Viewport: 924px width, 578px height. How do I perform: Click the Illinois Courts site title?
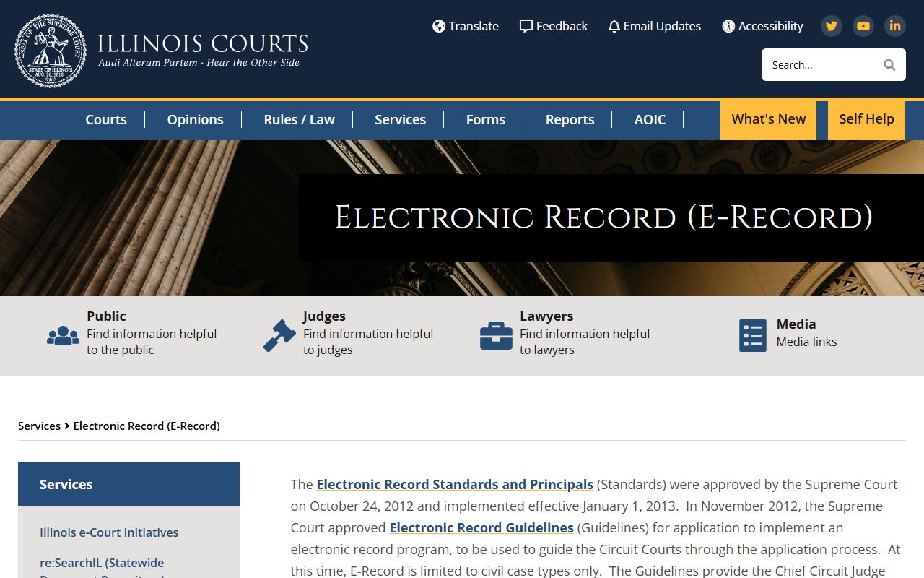(203, 43)
